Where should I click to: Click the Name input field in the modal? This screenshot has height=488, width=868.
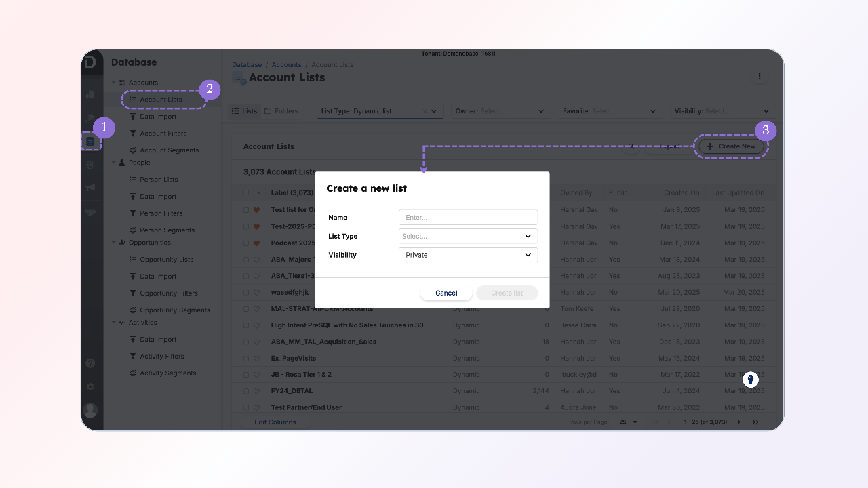tap(467, 217)
